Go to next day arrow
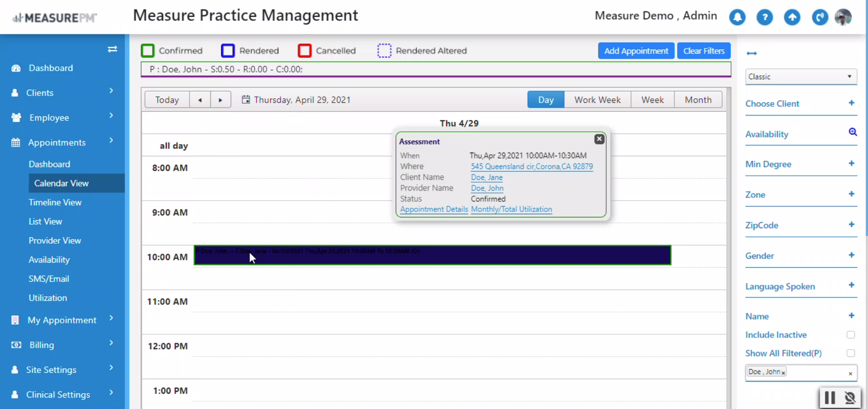This screenshot has width=868, height=409. 221,100
